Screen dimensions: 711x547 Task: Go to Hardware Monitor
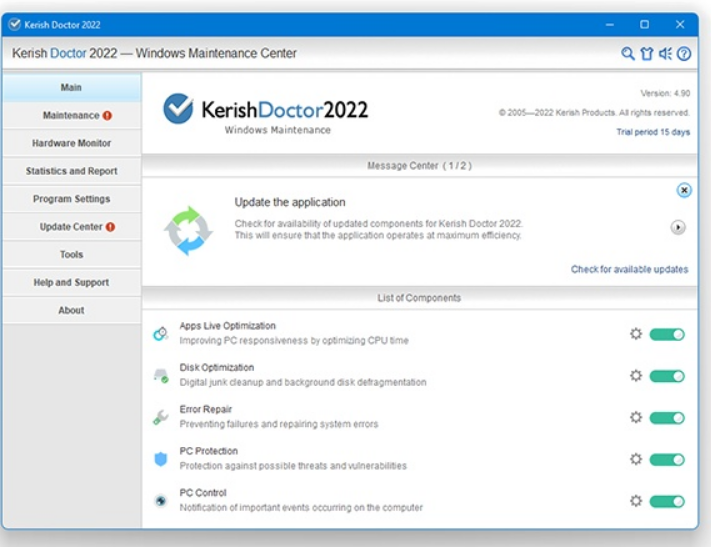tap(72, 143)
